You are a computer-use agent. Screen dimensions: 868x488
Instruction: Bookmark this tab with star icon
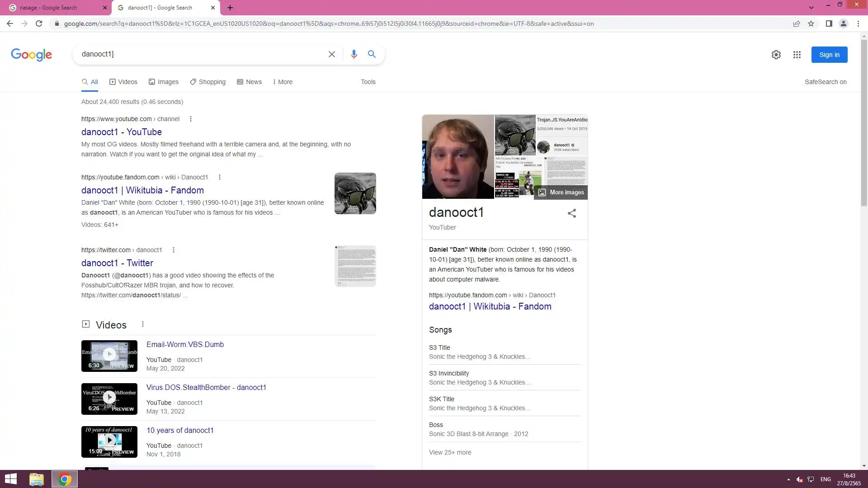(811, 23)
